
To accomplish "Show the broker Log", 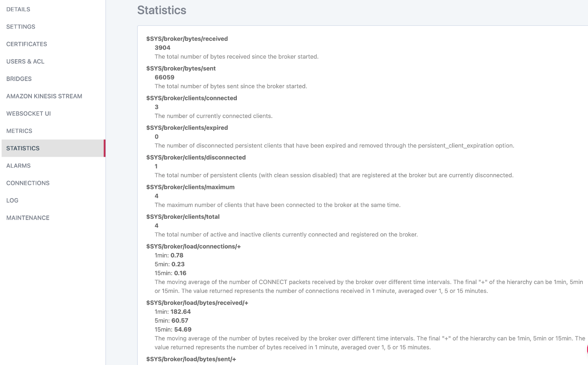I will 12,200.
